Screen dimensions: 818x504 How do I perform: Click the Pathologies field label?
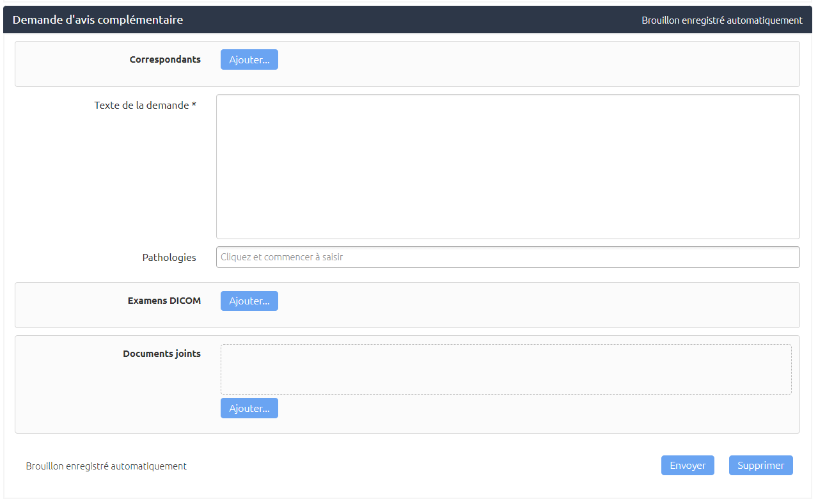(x=169, y=257)
